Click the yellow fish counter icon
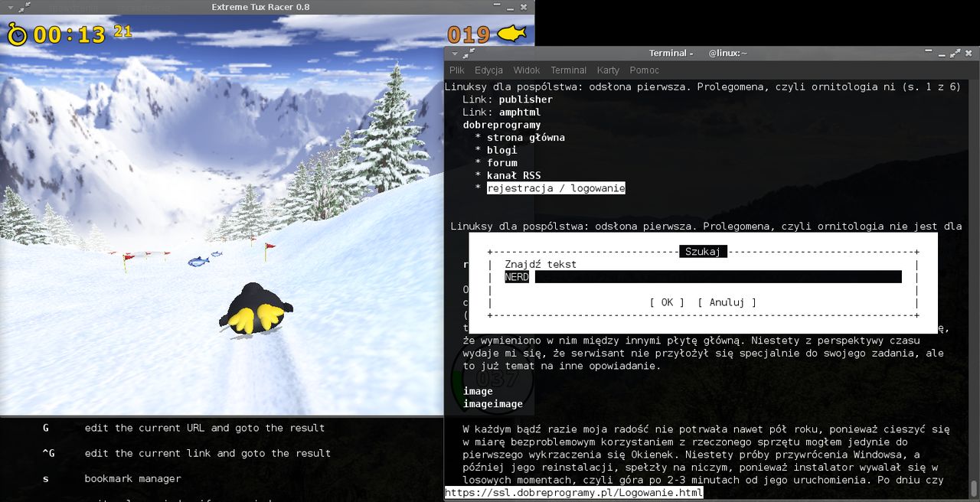 (x=512, y=34)
